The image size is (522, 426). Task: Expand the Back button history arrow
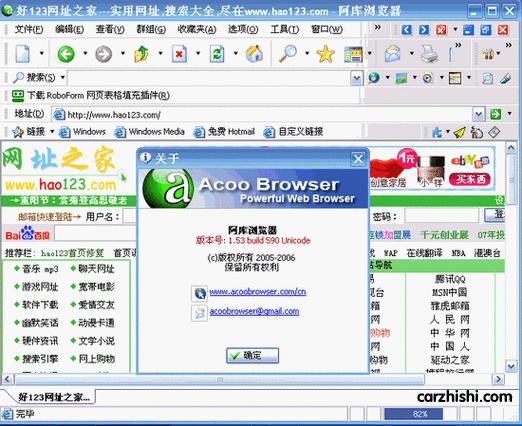coord(85,53)
